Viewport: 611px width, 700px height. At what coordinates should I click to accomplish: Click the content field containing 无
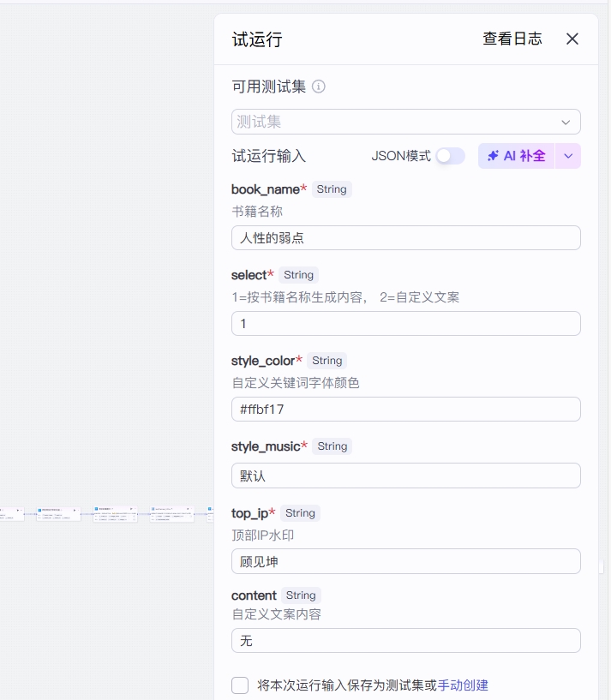[405, 641]
